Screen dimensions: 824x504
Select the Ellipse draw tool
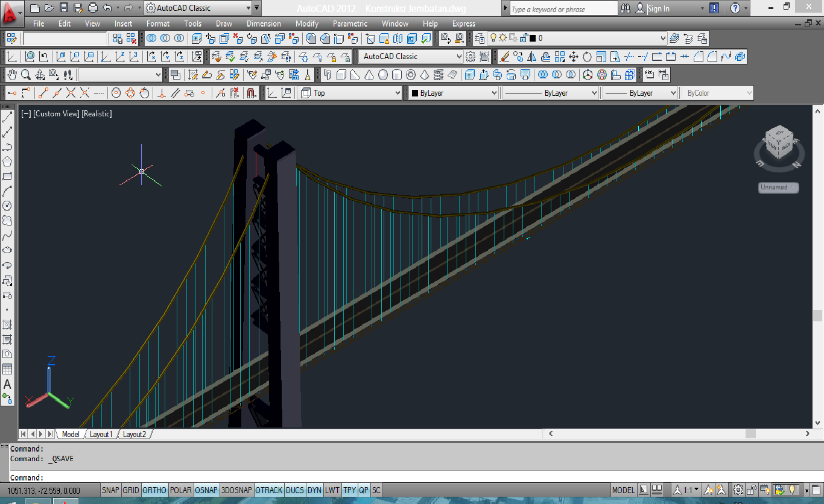7,250
